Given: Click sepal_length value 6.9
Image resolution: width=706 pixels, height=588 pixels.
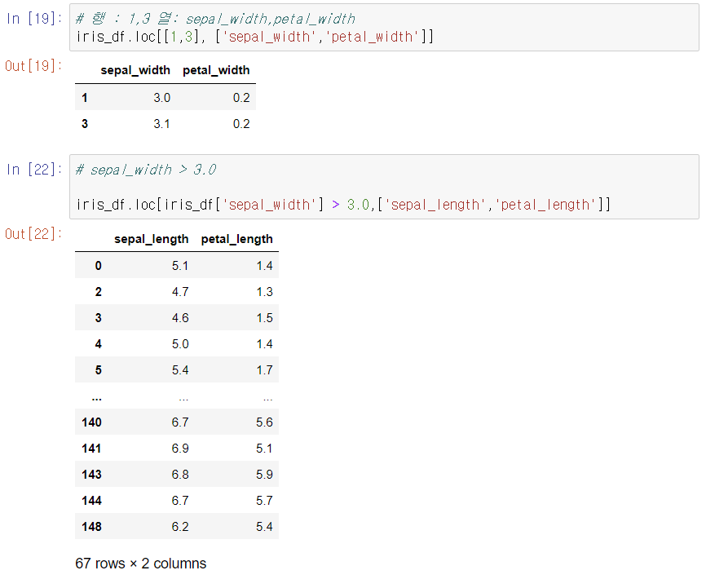Looking at the screenshot, I should tap(180, 449).
